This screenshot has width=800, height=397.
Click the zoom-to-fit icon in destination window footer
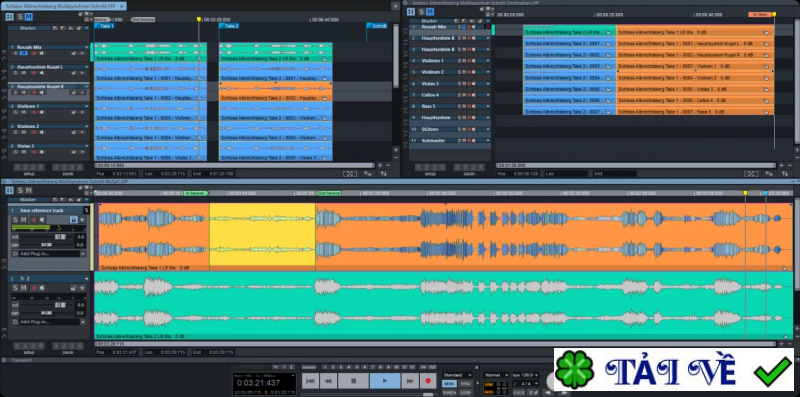pos(751,173)
